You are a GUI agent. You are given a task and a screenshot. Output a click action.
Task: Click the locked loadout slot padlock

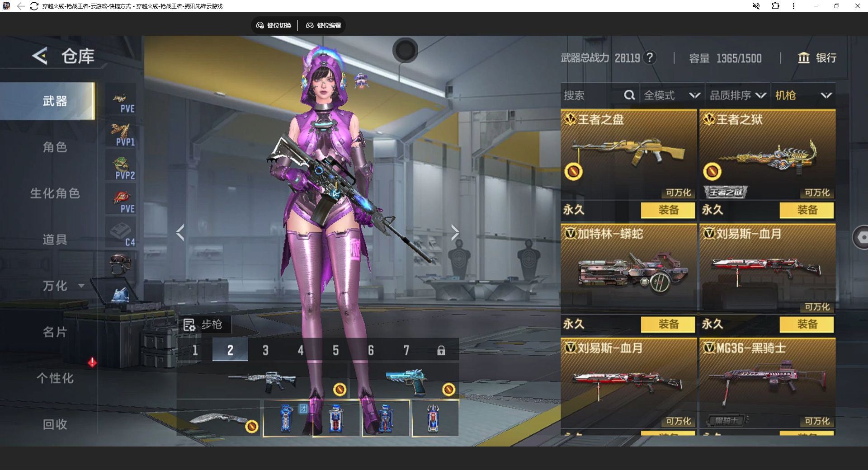pos(441,350)
